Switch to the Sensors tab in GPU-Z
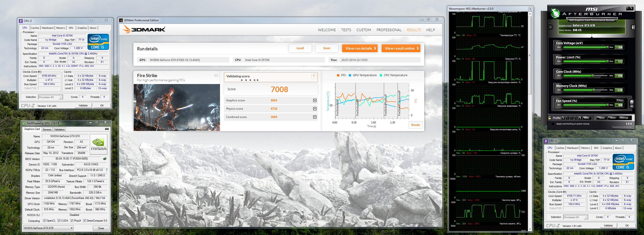The height and width of the screenshot is (235, 644). coord(47,130)
